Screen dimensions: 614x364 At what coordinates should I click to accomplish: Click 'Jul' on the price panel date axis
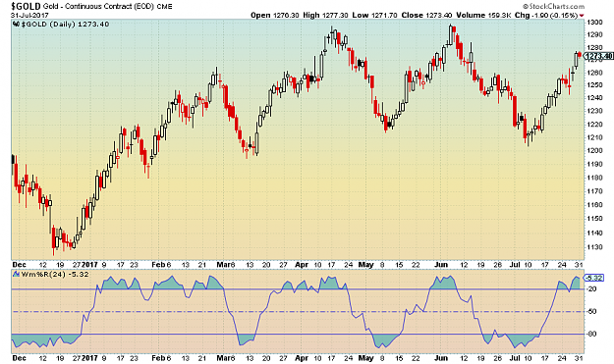click(x=515, y=265)
